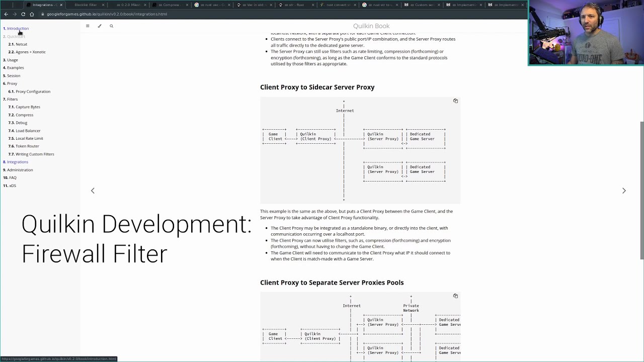Open the FAQ chapter

(x=10, y=177)
